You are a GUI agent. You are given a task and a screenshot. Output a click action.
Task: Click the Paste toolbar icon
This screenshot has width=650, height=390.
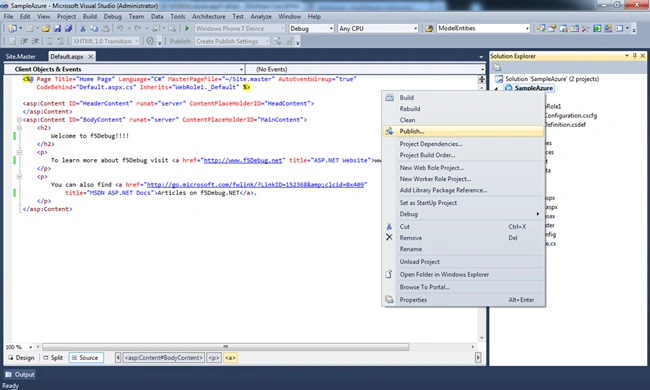click(106, 28)
